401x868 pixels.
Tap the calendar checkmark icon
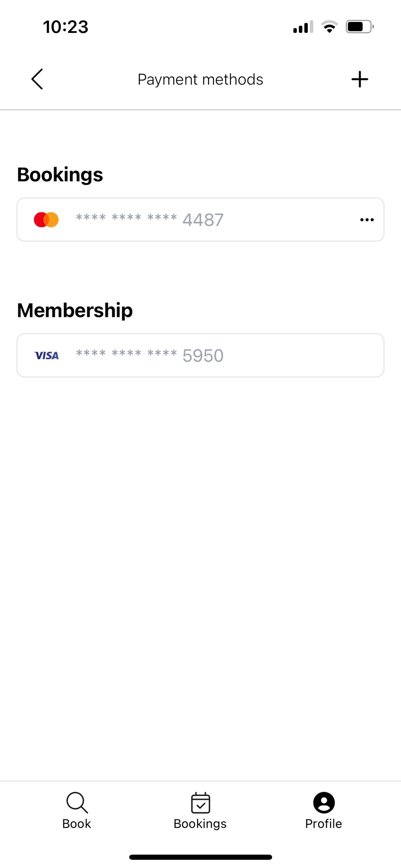(200, 803)
